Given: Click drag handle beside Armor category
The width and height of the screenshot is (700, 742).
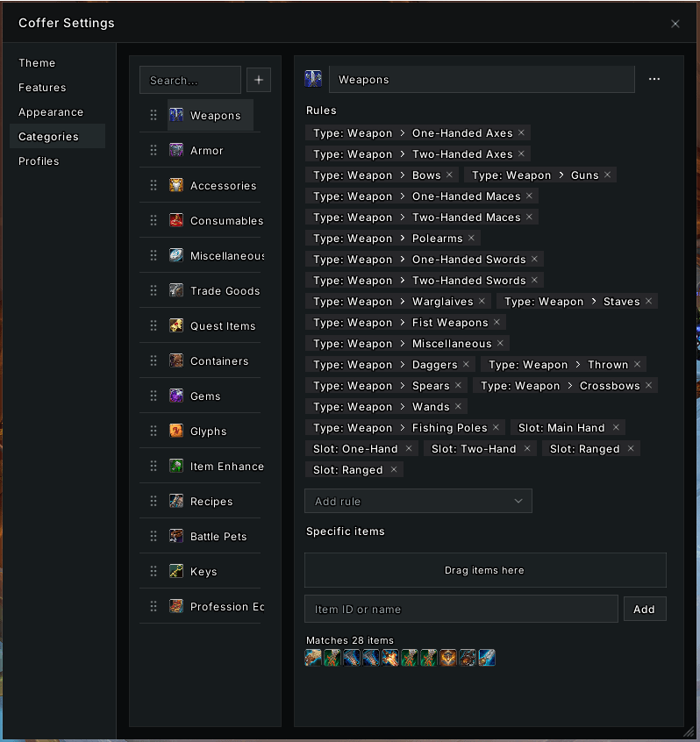Looking at the screenshot, I should coord(154,151).
